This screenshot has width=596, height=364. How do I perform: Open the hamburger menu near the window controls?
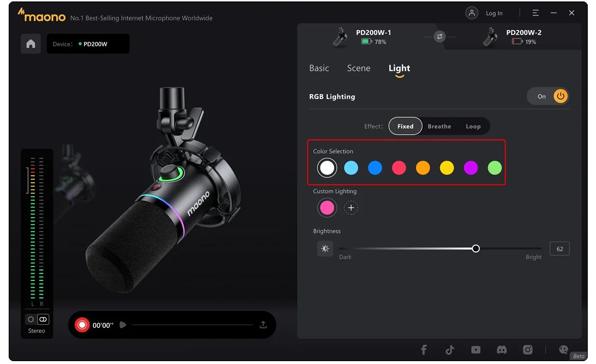[x=535, y=13]
